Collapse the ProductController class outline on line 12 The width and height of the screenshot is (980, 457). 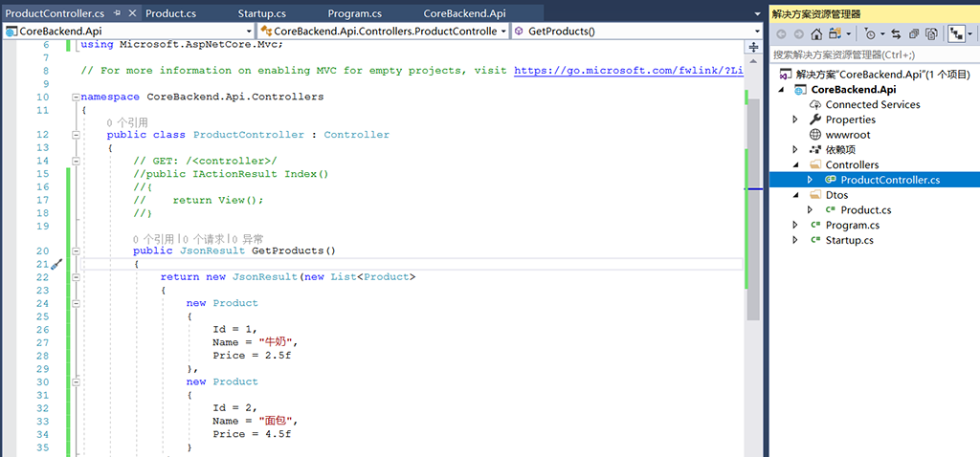click(77, 135)
